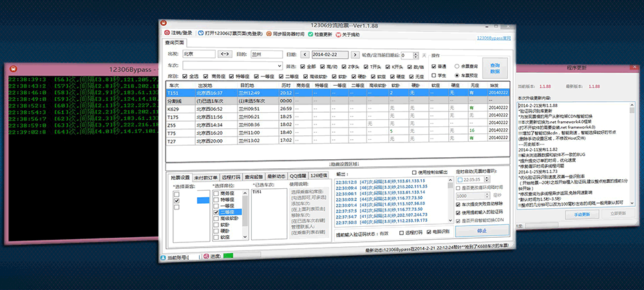Uncheck the 二等座 seat in the list
Image resolution: width=644 pixels, height=290 pixels.
pyautogui.click(x=216, y=211)
